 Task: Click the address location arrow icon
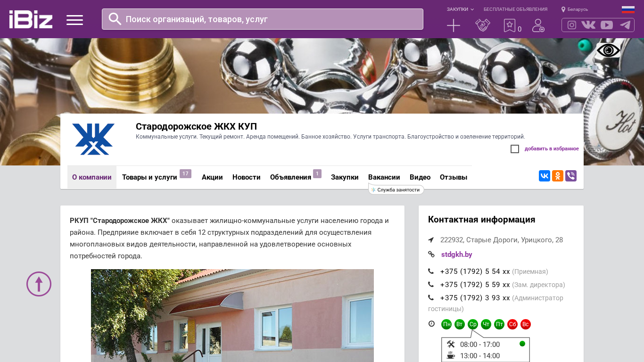click(431, 240)
